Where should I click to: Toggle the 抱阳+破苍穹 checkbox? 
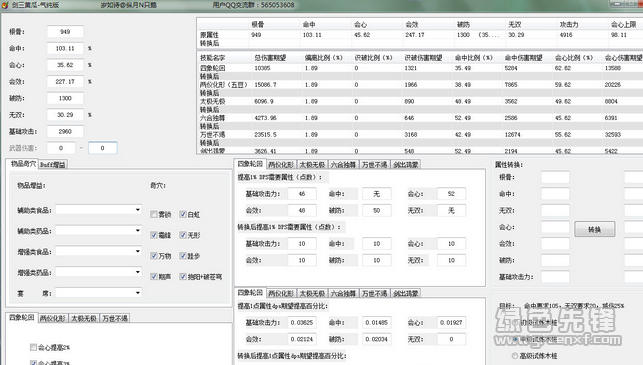click(183, 277)
